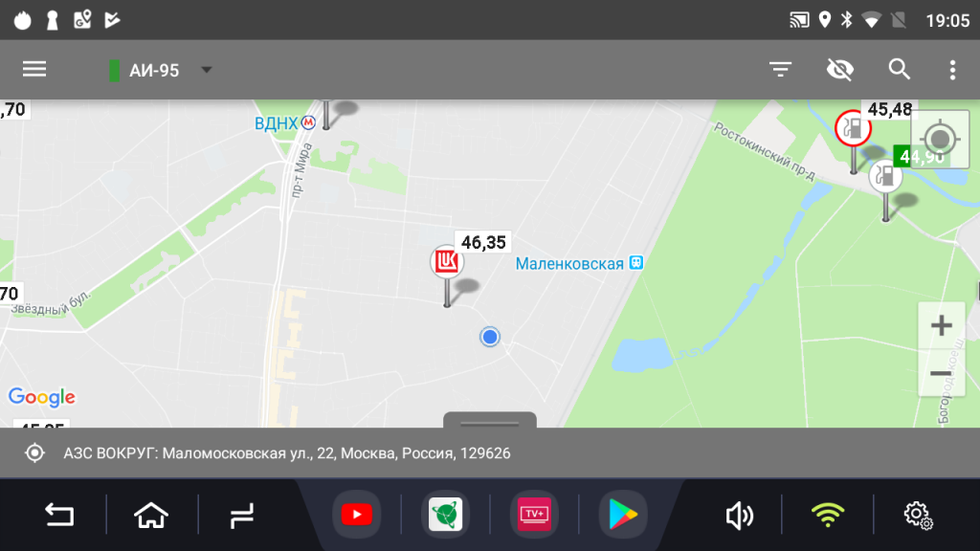Zoom out with the minus button
The width and height of the screenshot is (980, 551).
point(942,374)
